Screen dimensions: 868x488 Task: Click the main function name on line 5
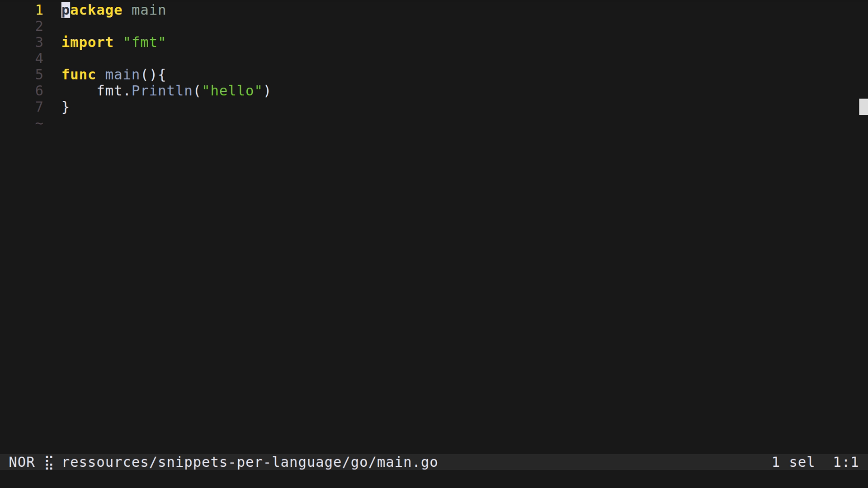point(122,75)
